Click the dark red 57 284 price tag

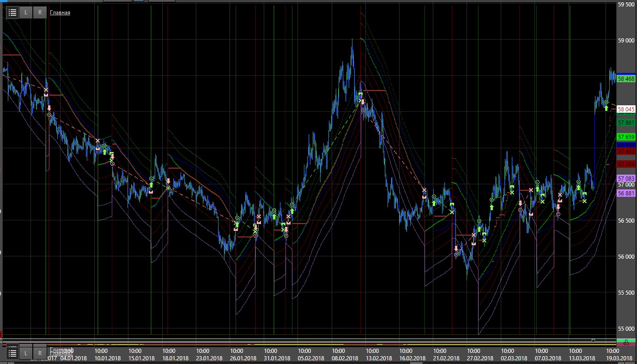point(626,164)
